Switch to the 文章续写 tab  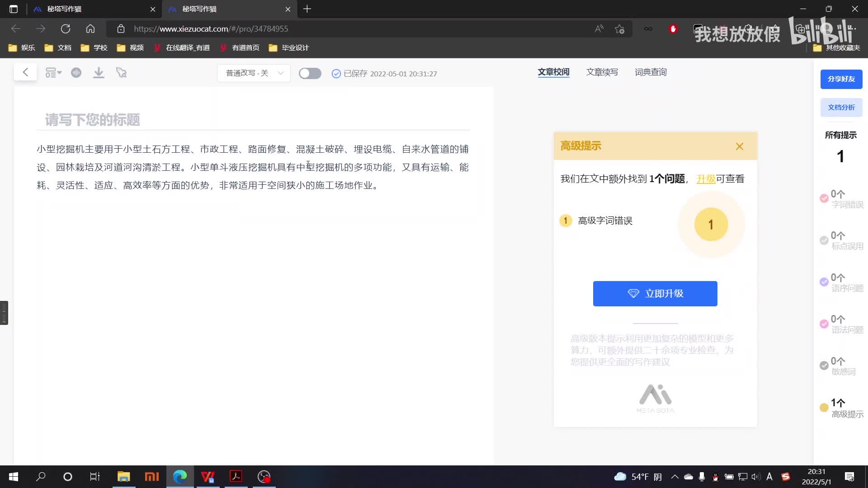point(602,72)
